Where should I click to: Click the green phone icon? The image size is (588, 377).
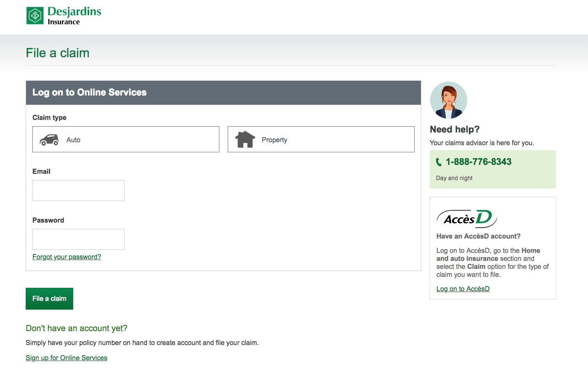[x=439, y=162]
